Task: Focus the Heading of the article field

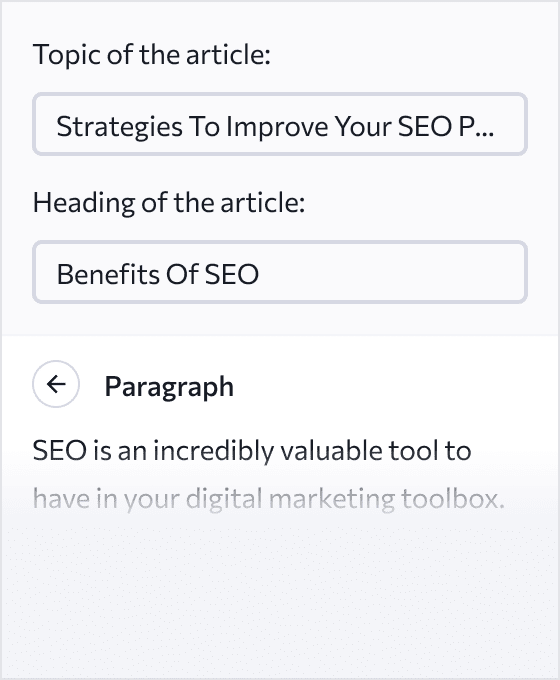Action: tap(280, 272)
